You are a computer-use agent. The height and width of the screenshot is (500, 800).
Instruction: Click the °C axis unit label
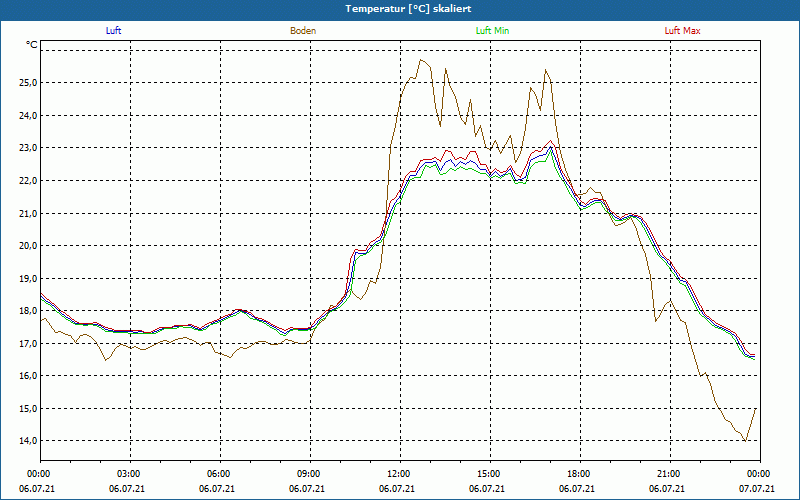tap(32, 45)
